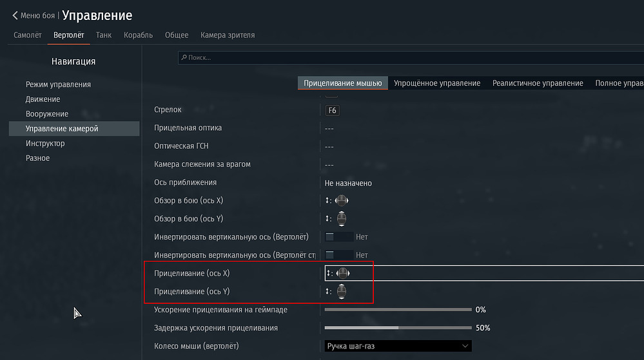Image resolution: width=644 pixels, height=360 pixels.
Task: Assign a key to Камера слежения за врагом
Action: coord(329,165)
